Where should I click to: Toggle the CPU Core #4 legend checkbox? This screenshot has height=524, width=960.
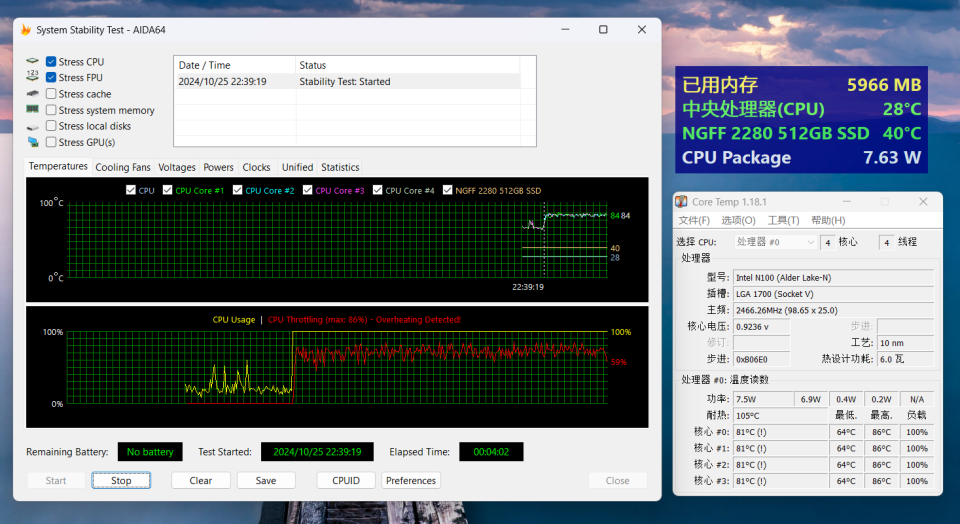[x=377, y=190]
